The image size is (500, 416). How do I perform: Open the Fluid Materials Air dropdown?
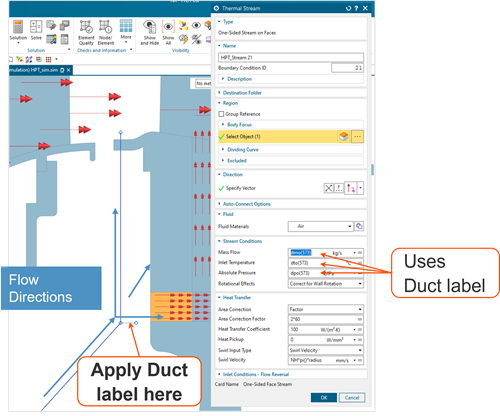point(320,226)
